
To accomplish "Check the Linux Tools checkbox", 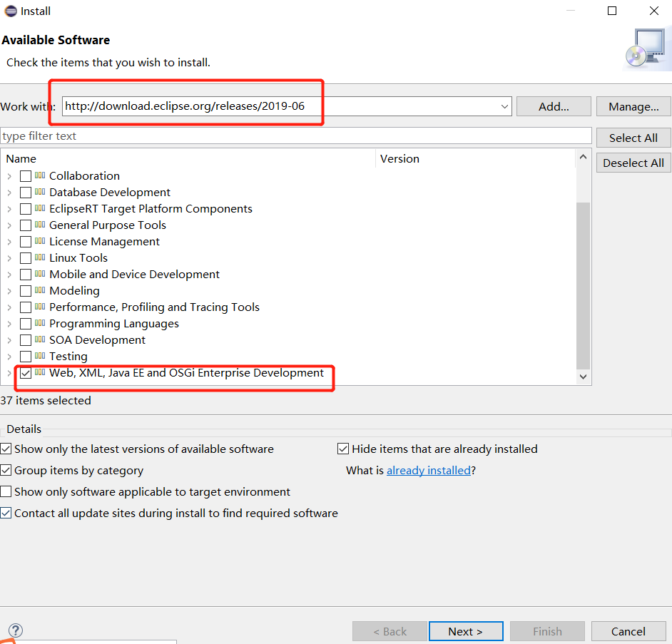I will coord(26,258).
